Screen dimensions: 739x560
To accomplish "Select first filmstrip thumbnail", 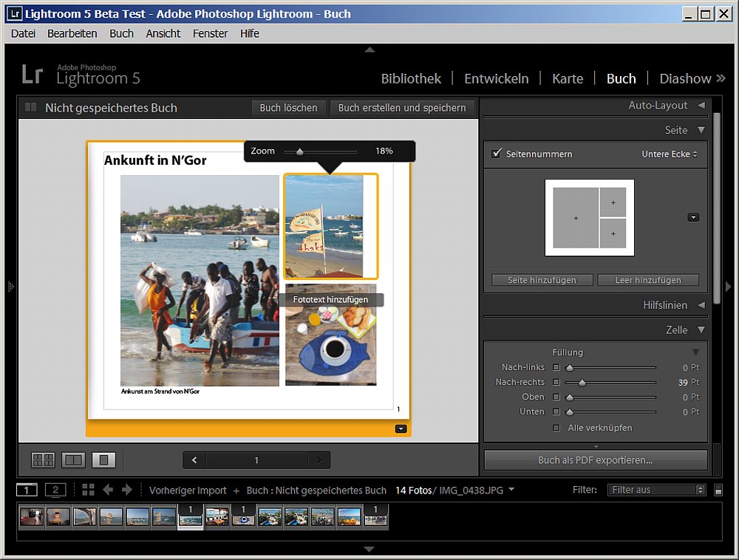I will pyautogui.click(x=32, y=516).
